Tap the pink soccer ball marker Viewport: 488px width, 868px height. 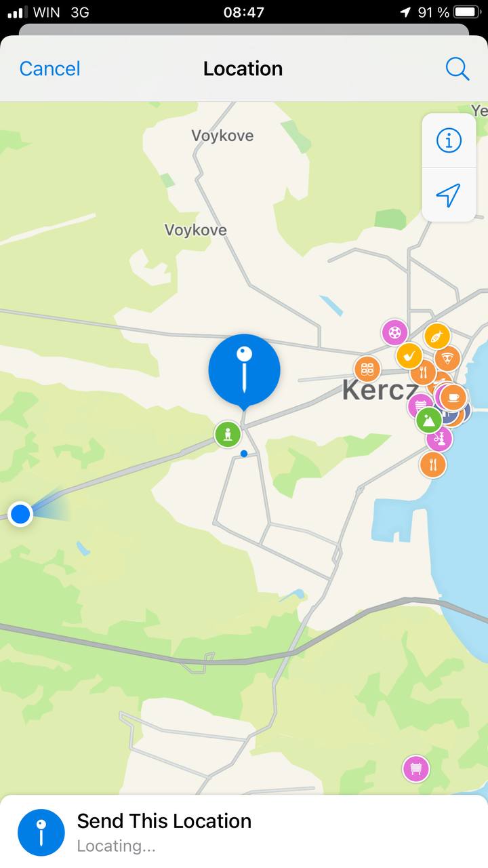coord(394,332)
